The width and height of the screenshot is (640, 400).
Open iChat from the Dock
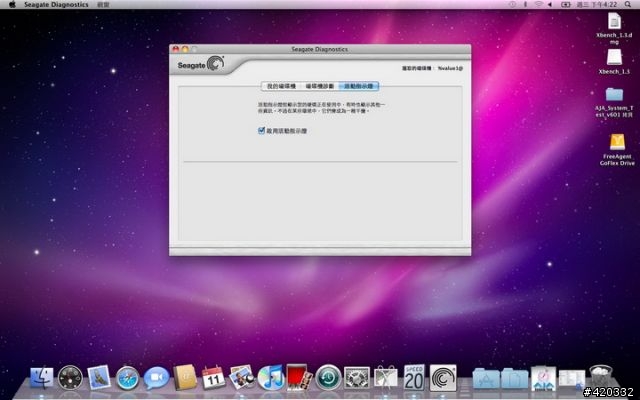(156, 378)
